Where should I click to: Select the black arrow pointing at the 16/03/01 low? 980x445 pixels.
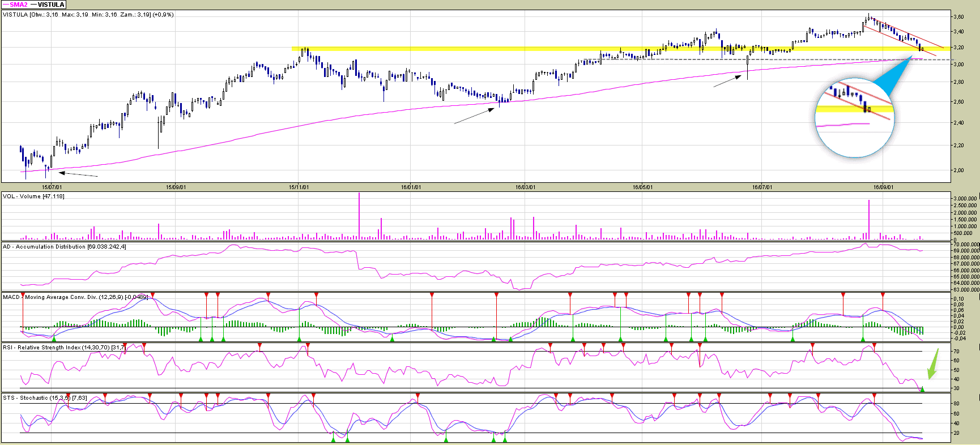pyautogui.click(x=474, y=115)
